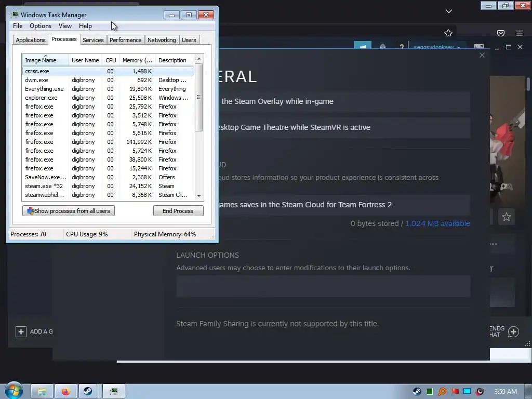The width and height of the screenshot is (532, 399).
Task: Open the orange magnifier Everything tray icon
Action: click(x=442, y=392)
